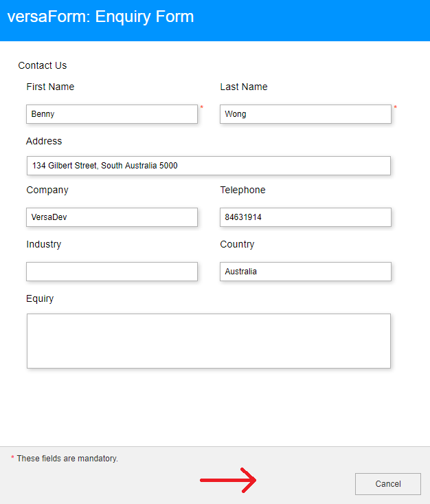
Task: Focus the Address field with Gilbert Street
Action: coord(209,166)
